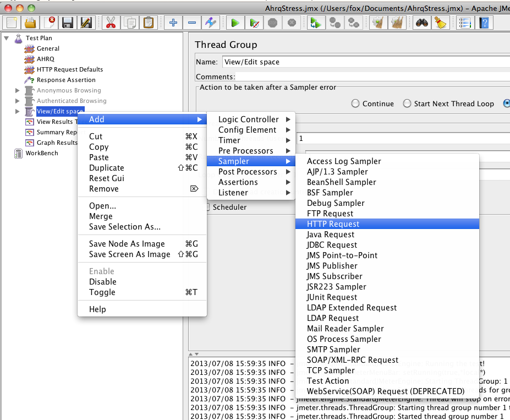Click the Close test plan toolbar icon
Screen dimensions: 510x420
click(x=49, y=23)
